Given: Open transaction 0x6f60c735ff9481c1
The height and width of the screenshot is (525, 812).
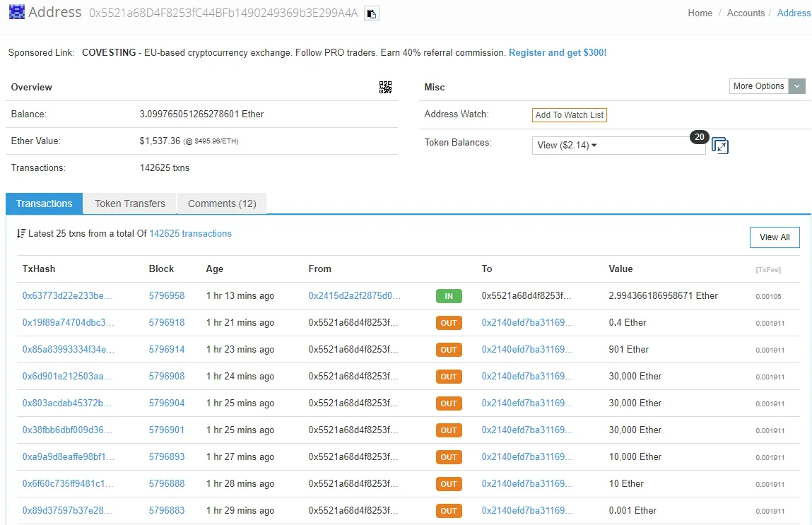Looking at the screenshot, I should [68, 484].
